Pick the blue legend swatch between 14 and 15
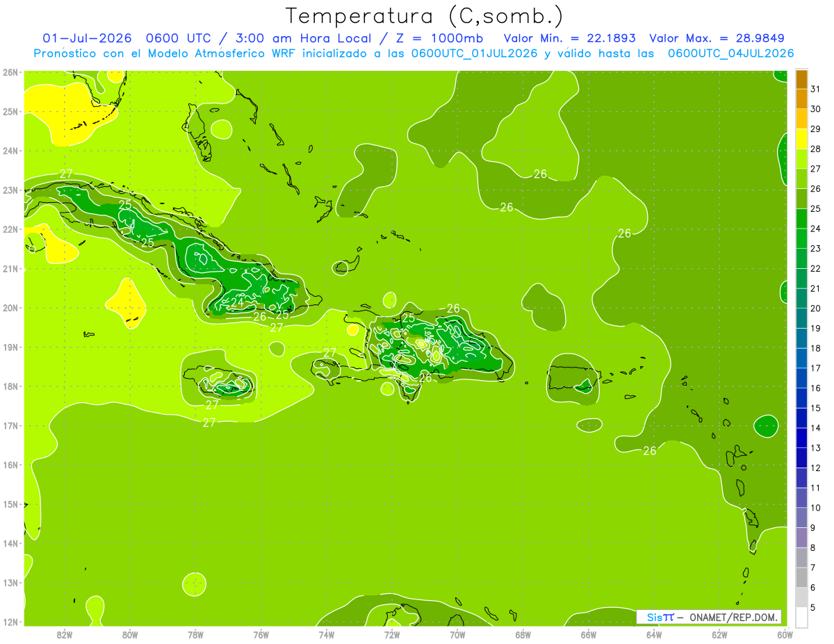This screenshot has height=644, width=834. pos(801,418)
